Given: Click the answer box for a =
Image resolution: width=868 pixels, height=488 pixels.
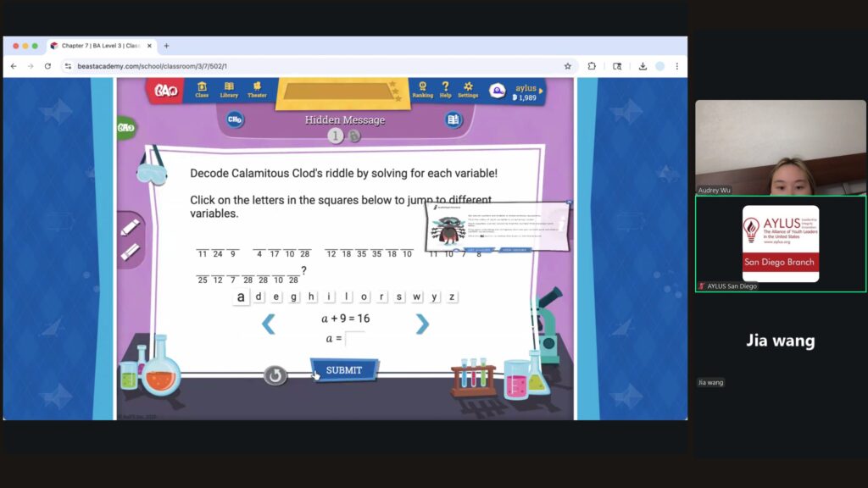Looking at the screenshot, I should click(355, 339).
